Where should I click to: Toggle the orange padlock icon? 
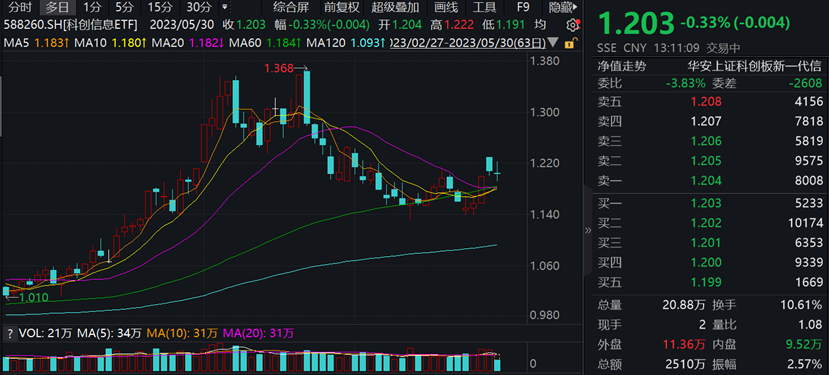click(x=571, y=44)
